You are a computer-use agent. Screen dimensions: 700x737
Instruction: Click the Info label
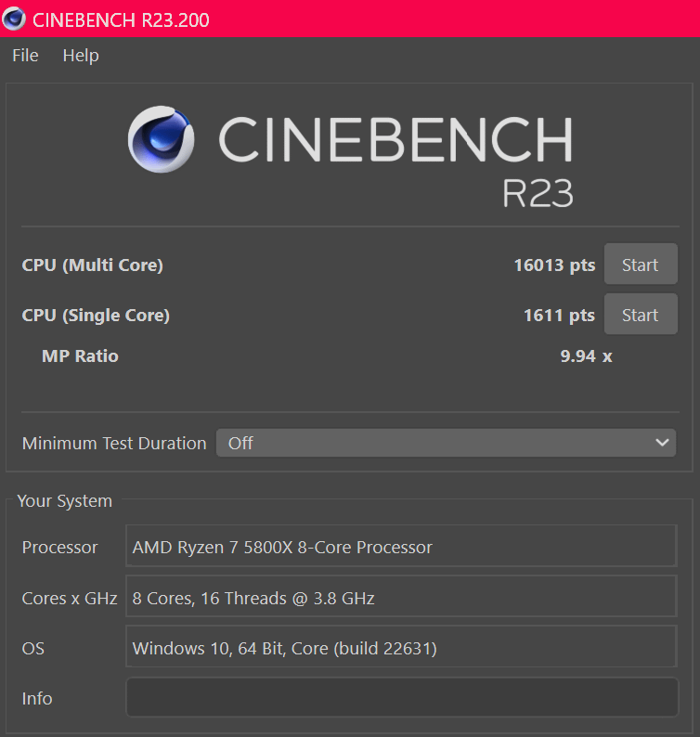pos(37,698)
